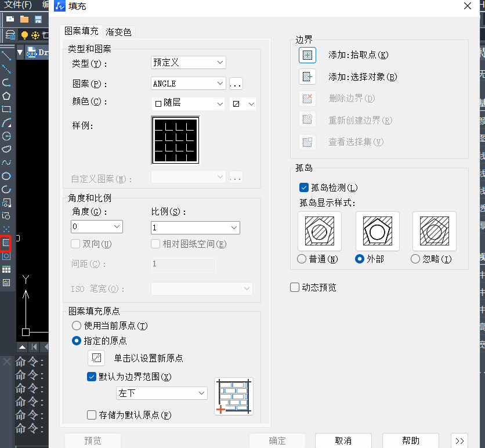The image size is (485, 448).
Task: Open the 文件(F) menu
Action: pyautogui.click(x=17, y=5)
